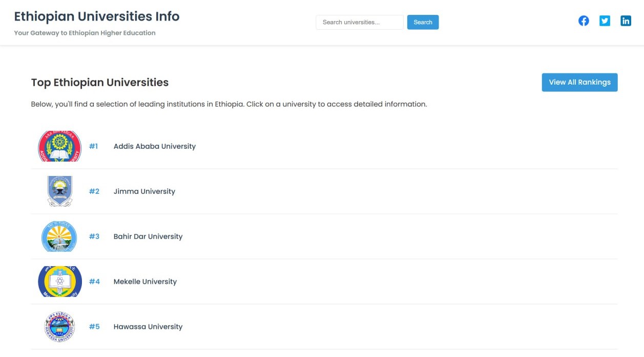Select the #2 rank label
This screenshot has width=644, height=357.
[95, 191]
